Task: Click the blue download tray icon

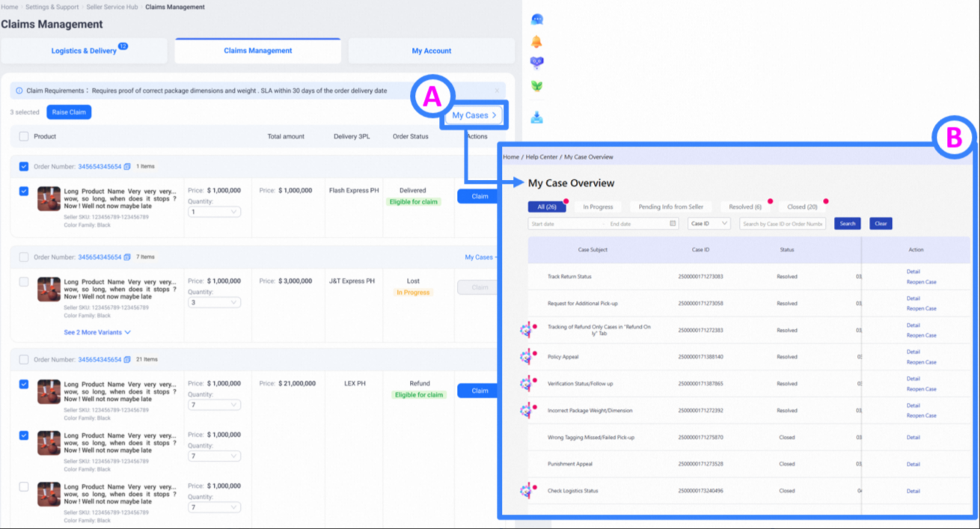Action: pos(536,117)
